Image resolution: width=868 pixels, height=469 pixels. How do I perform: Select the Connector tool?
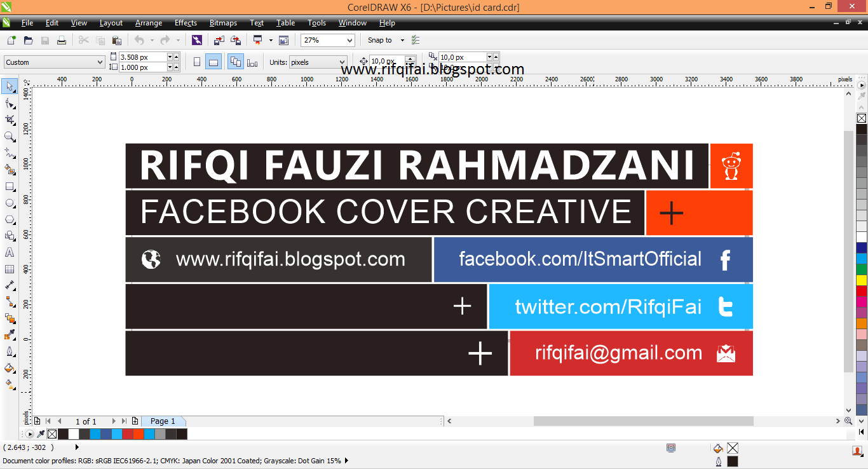pyautogui.click(x=10, y=302)
